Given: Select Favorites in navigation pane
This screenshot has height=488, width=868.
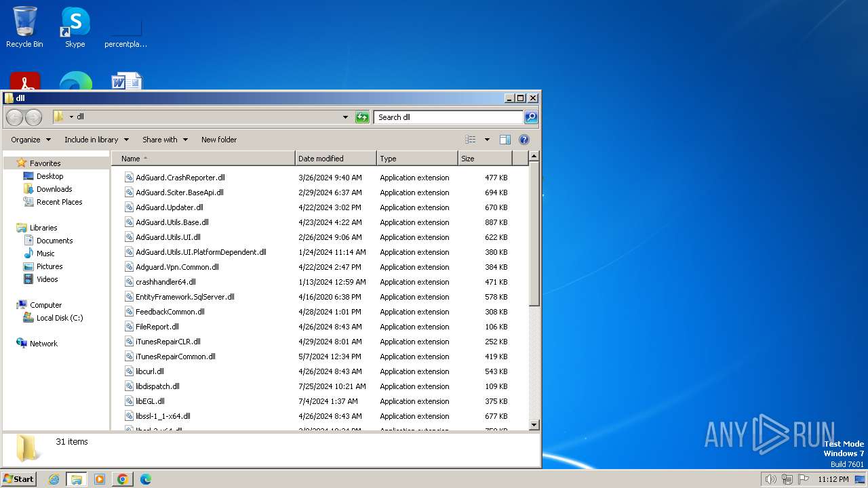Looking at the screenshot, I should pyautogui.click(x=45, y=163).
